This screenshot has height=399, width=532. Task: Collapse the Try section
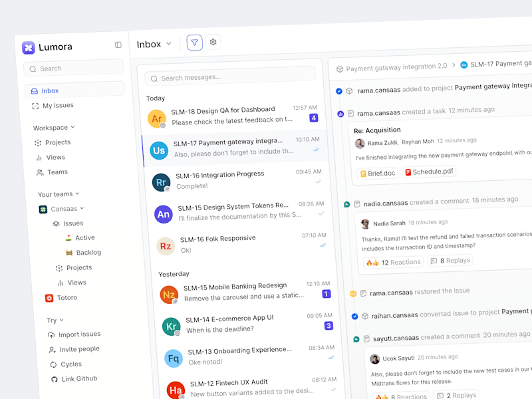pos(61,320)
